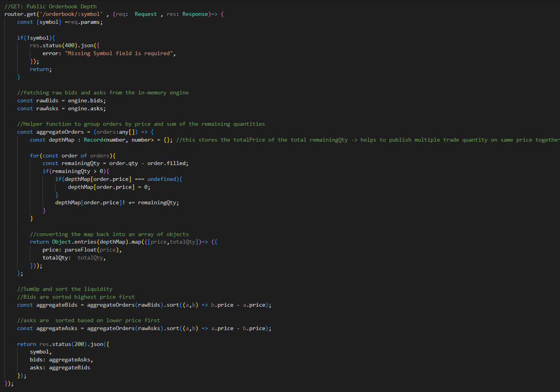560x392 pixels.
Task: Click "engine.bids" on the rawBids line
Action: pos(86,101)
